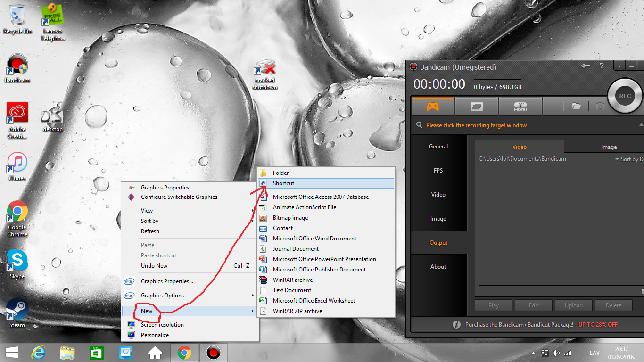Switch Bandicam to game recording mode
The width and height of the screenshot is (644, 362).
click(x=433, y=107)
